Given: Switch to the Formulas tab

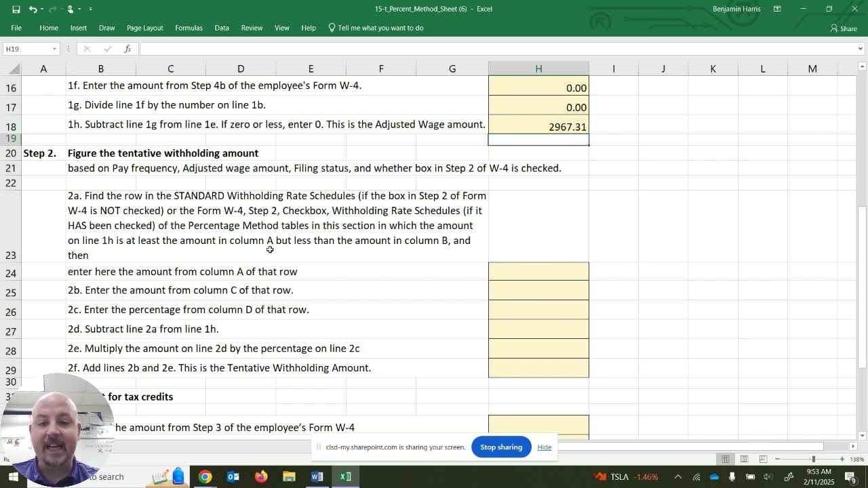Looking at the screenshot, I should click(x=189, y=28).
